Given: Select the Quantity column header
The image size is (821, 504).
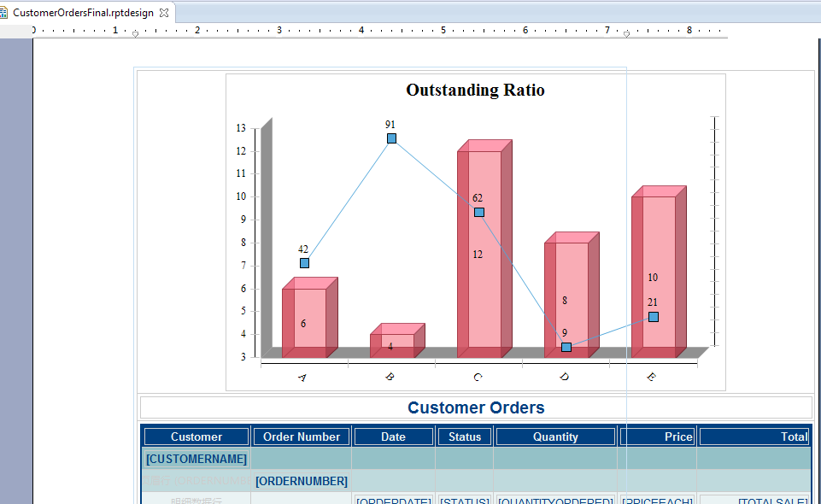Looking at the screenshot, I should point(555,437).
